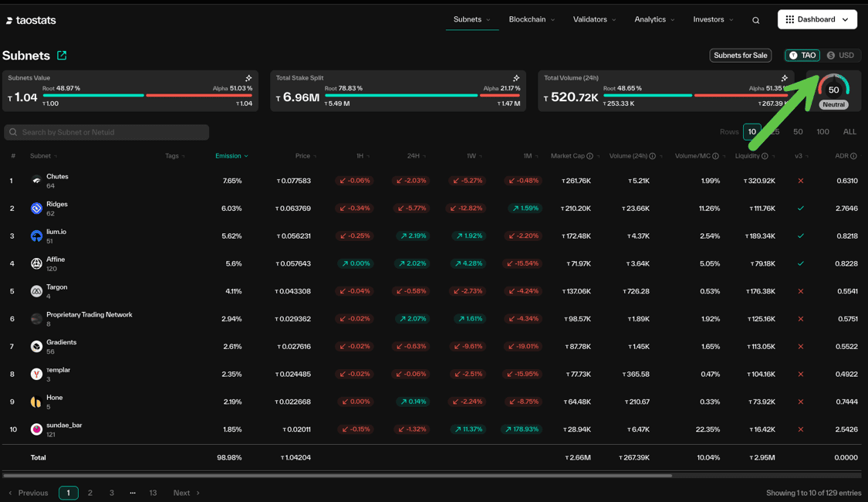The width and height of the screenshot is (868, 502).
Task: Click the Chutes subnet logo
Action: click(36, 181)
